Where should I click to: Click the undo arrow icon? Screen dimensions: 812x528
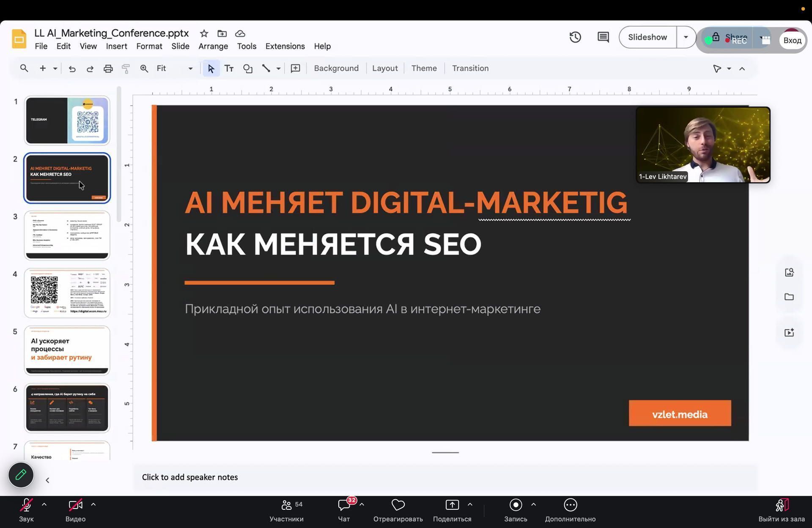click(x=72, y=68)
